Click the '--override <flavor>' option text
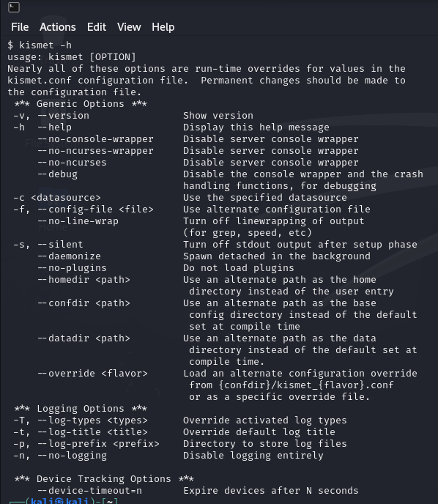The width and height of the screenshot is (438, 504). pos(93,374)
